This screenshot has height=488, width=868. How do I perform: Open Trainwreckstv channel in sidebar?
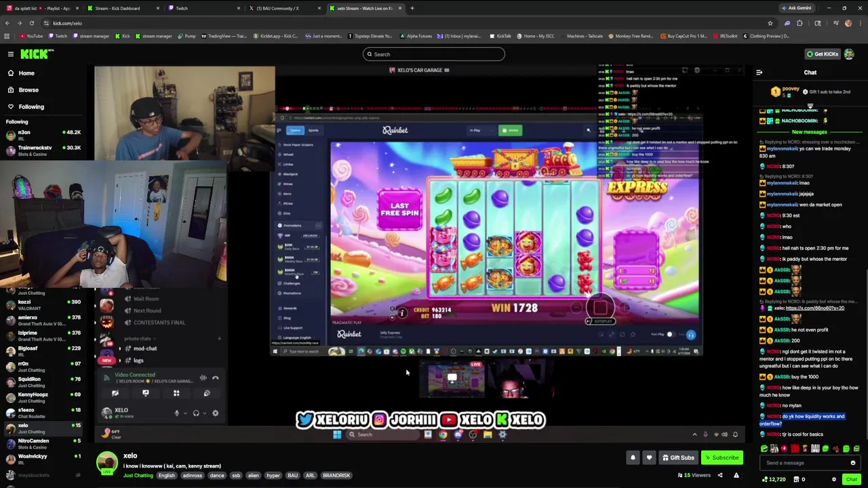pyautogui.click(x=42, y=150)
